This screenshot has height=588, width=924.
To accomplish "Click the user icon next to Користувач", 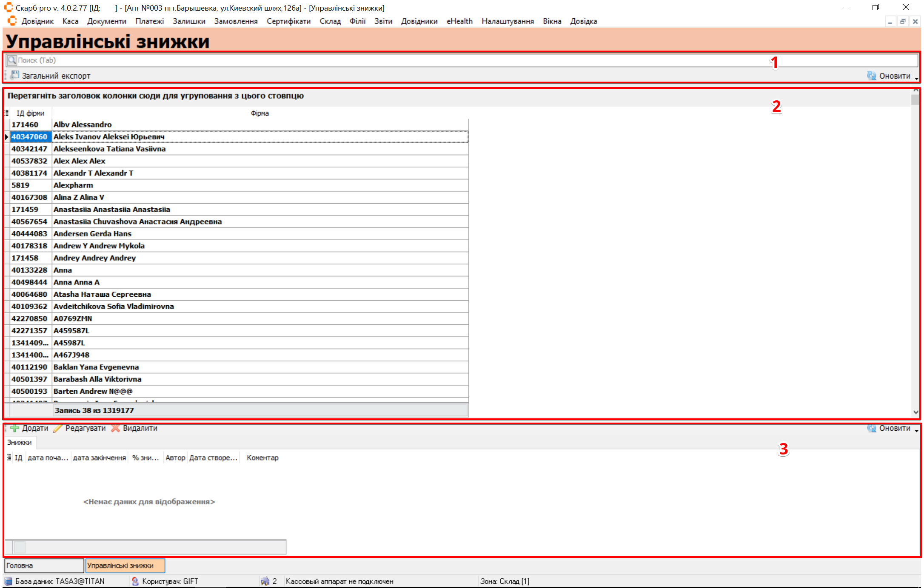I will [135, 581].
